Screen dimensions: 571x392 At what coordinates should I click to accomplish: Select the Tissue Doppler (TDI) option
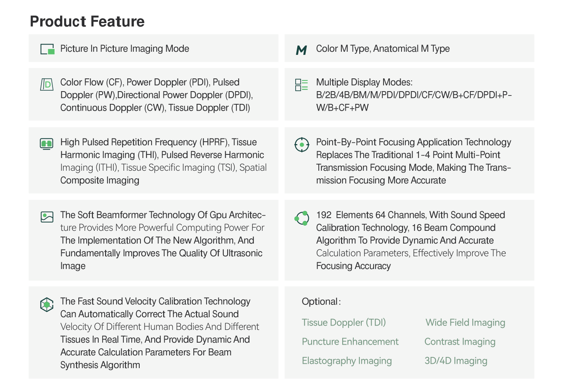pyautogui.click(x=344, y=322)
